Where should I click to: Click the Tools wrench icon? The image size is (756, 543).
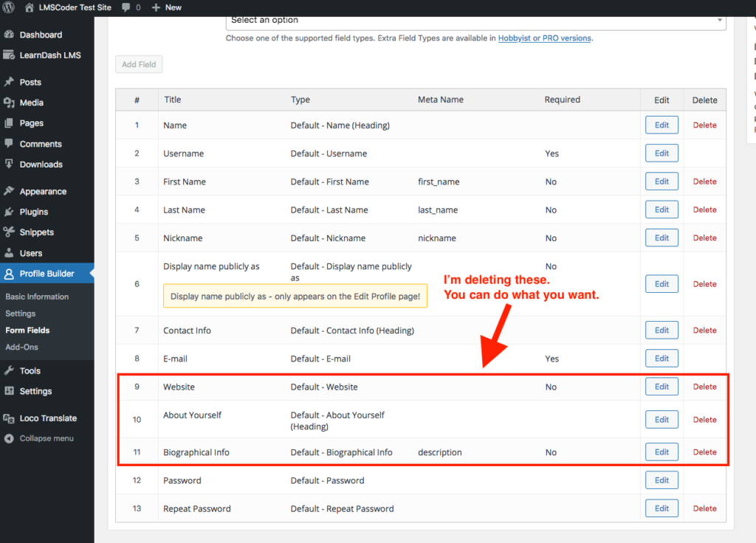pos(9,371)
